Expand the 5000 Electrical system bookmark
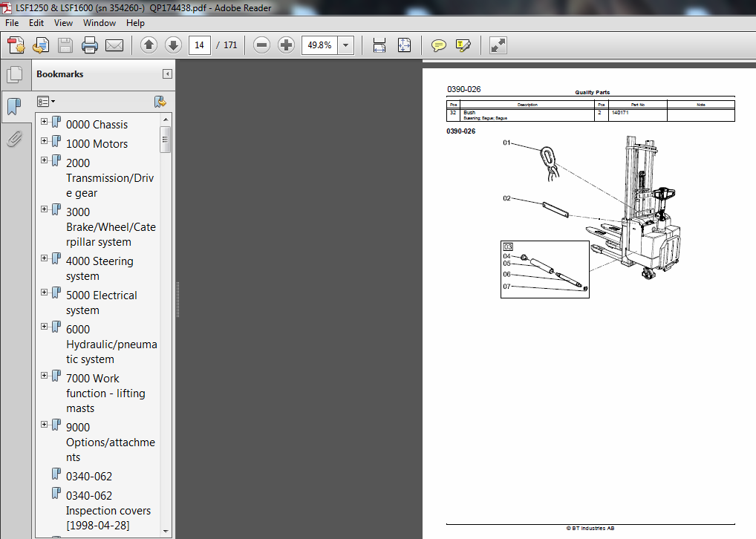The height and width of the screenshot is (539, 756). (x=44, y=293)
